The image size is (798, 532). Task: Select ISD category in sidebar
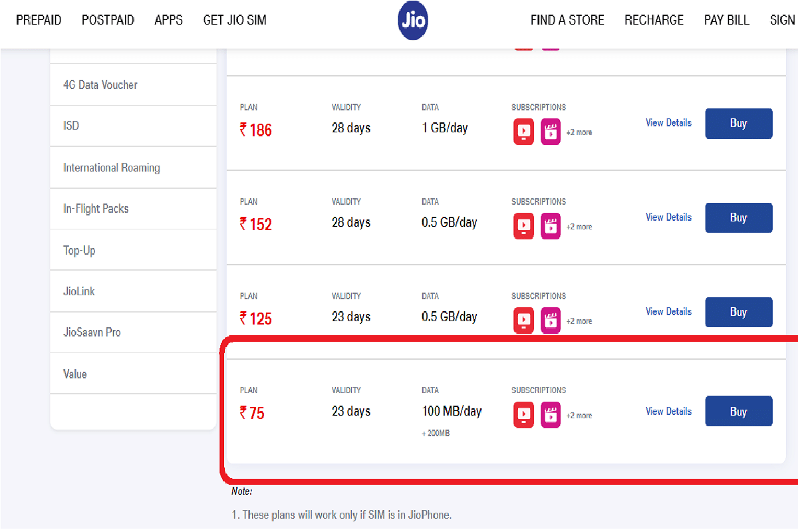(x=133, y=126)
